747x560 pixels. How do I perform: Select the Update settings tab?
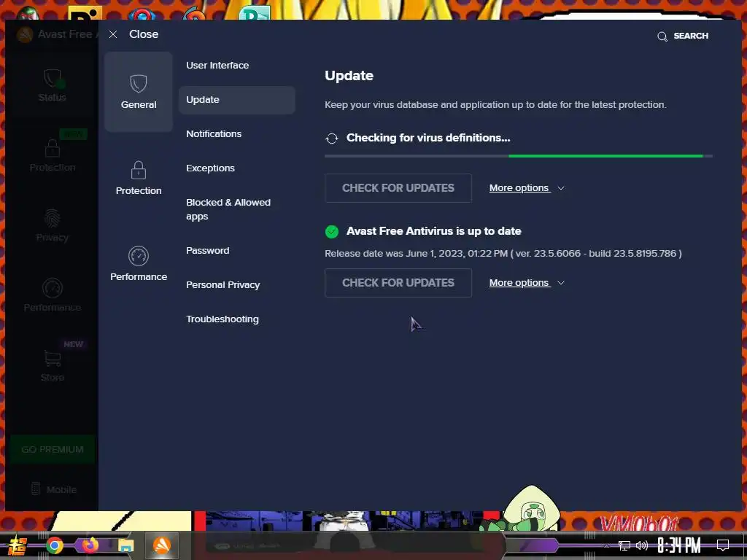click(x=237, y=100)
